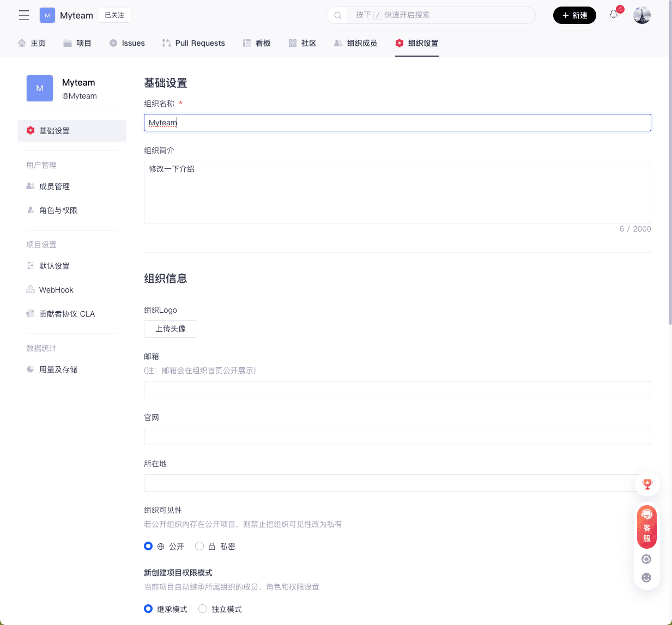The height and width of the screenshot is (625, 672).
Task: Click the smiley feedback icon
Action: (646, 578)
